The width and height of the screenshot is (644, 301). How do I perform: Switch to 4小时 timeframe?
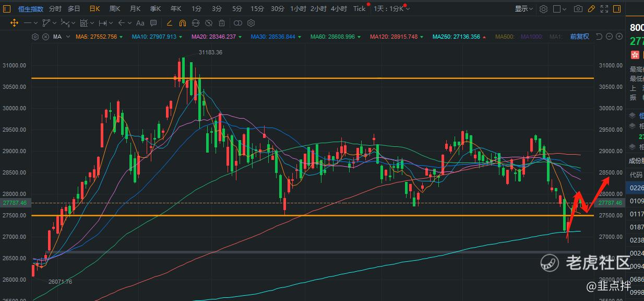[339, 9]
